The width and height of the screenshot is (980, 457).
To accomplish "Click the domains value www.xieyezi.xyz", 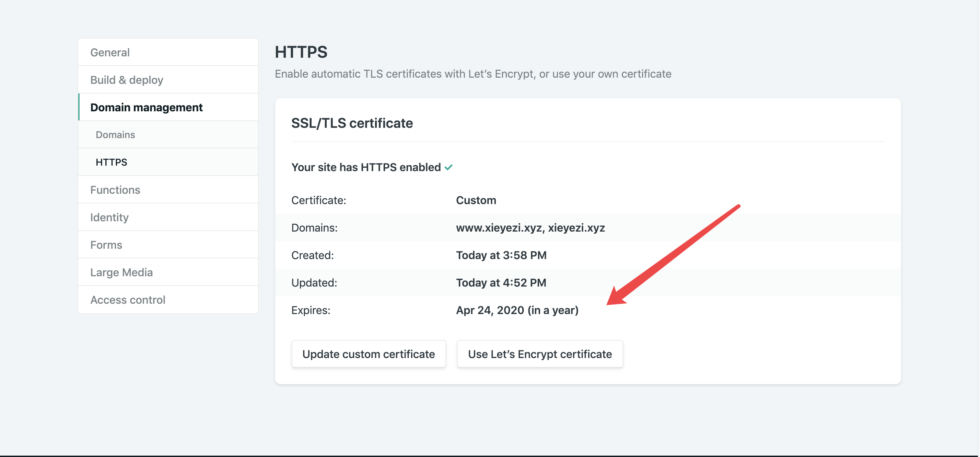I will coord(499,228).
